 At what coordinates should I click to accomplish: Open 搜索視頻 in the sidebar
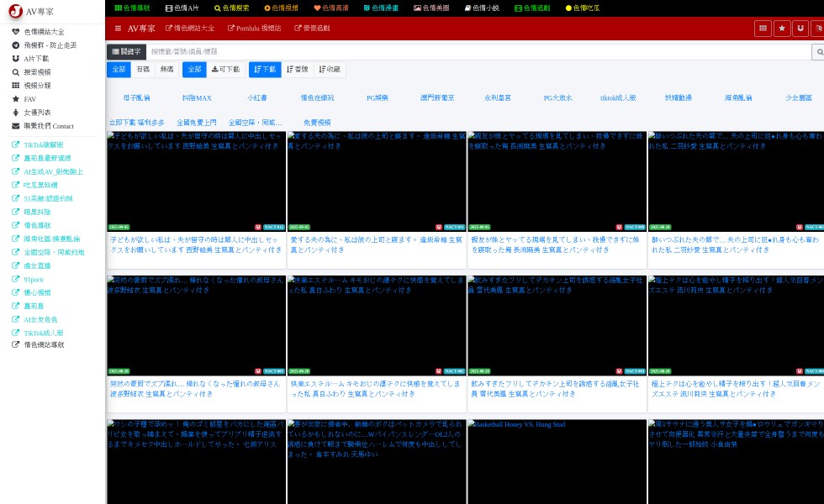pos(36,72)
